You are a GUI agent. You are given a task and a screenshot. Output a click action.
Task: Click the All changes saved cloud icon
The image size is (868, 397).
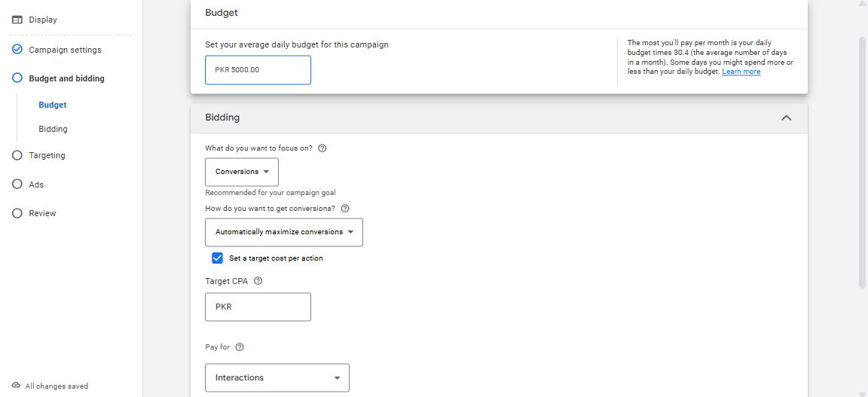pyautogui.click(x=16, y=386)
